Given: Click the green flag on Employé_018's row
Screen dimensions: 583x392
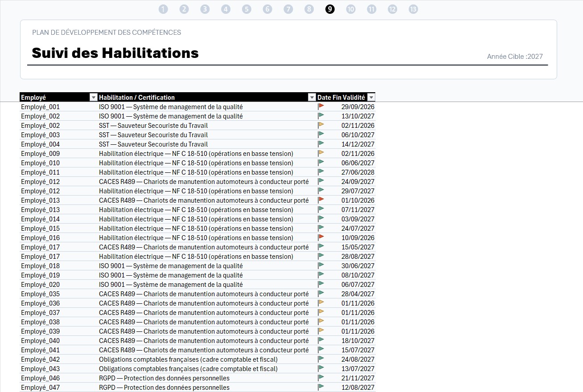Looking at the screenshot, I should click(x=321, y=265).
